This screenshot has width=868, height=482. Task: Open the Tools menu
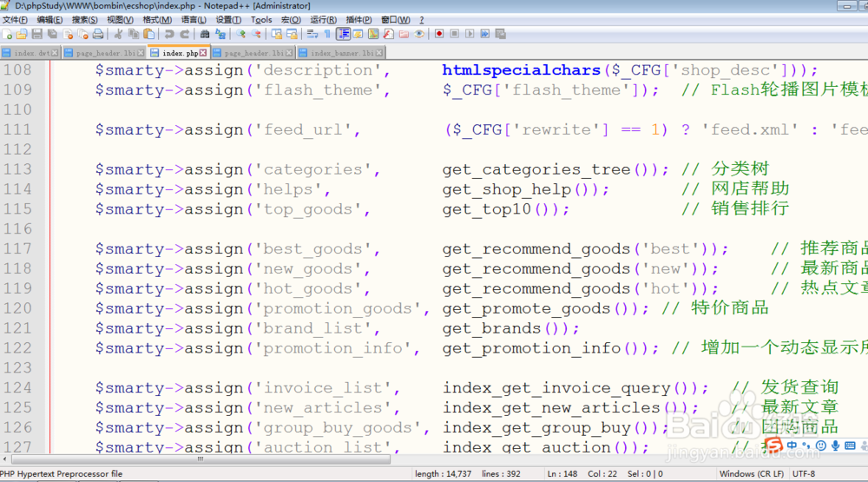(261, 20)
